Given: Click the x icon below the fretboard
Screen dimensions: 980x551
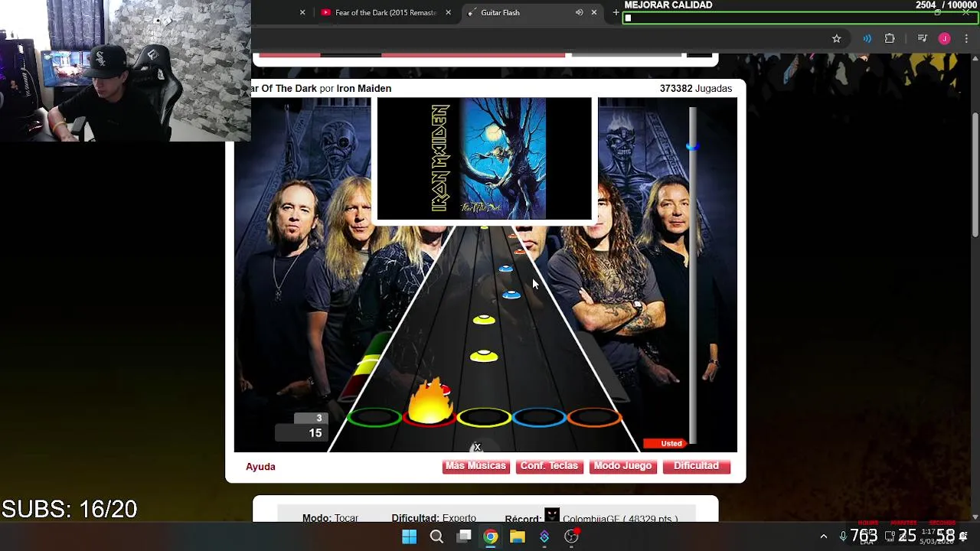Looking at the screenshot, I should [x=477, y=447].
